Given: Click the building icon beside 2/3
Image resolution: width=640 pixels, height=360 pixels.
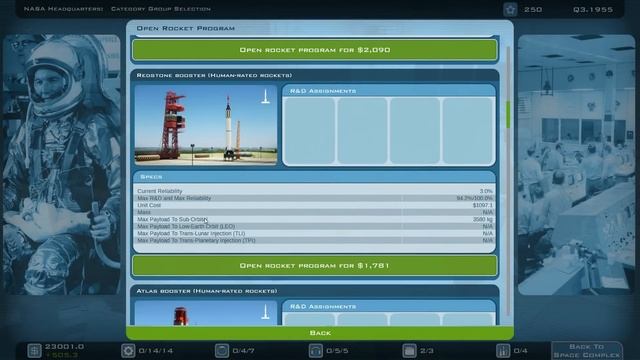Looking at the screenshot, I should 409,351.
